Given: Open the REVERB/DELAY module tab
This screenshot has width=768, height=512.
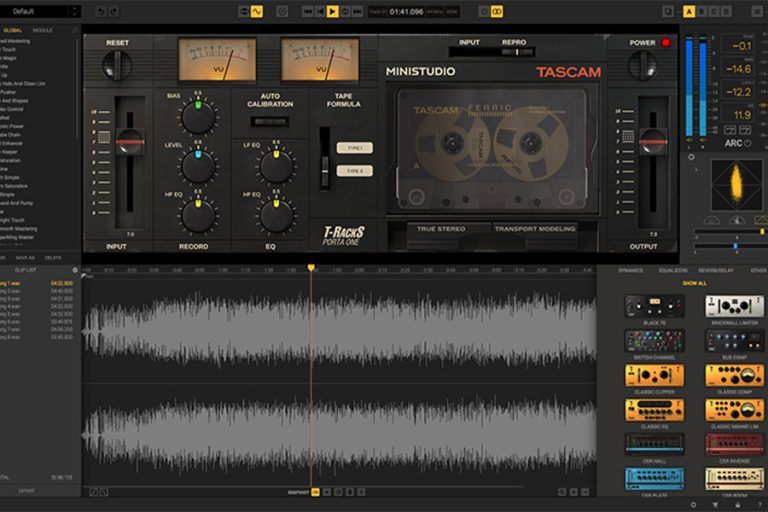Looking at the screenshot, I should 716,270.
